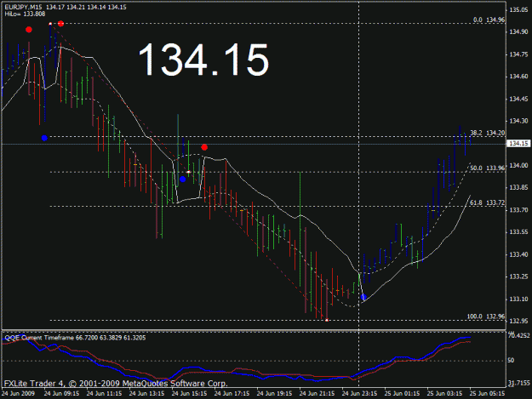Screen dimensions: 532x399
Task: Click 133.70 on the price scale
Action: [x=518, y=210]
